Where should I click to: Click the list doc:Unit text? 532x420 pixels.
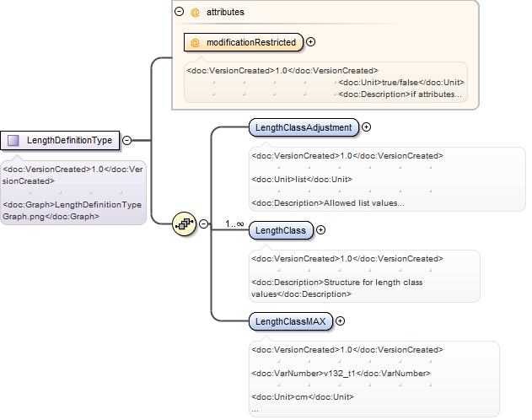301,179
